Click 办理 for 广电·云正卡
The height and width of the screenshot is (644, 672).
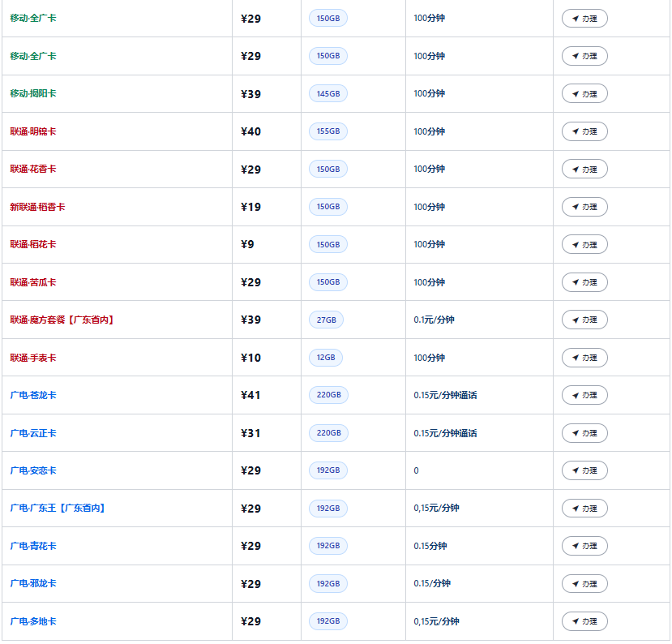pos(584,433)
